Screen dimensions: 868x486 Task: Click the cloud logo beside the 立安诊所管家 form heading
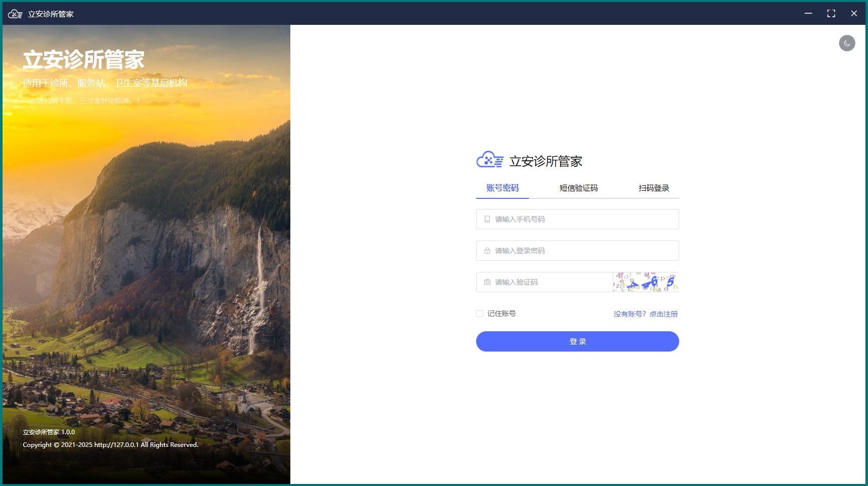pyautogui.click(x=490, y=160)
